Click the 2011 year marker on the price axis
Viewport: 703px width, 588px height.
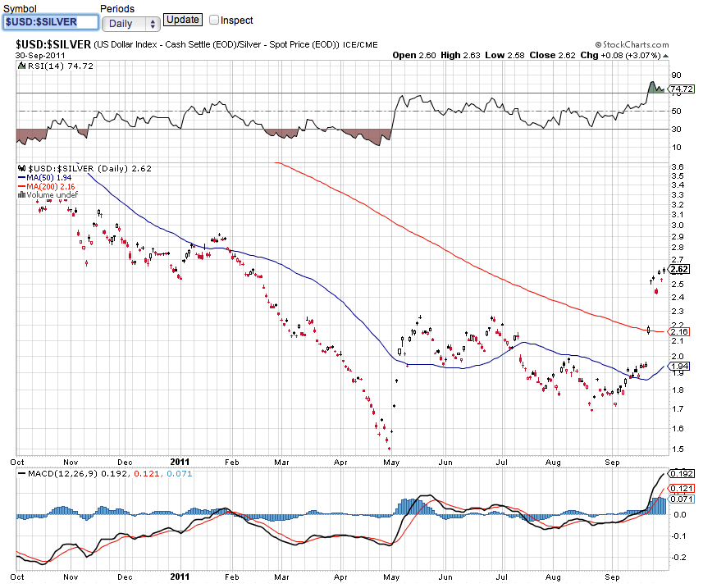point(180,462)
